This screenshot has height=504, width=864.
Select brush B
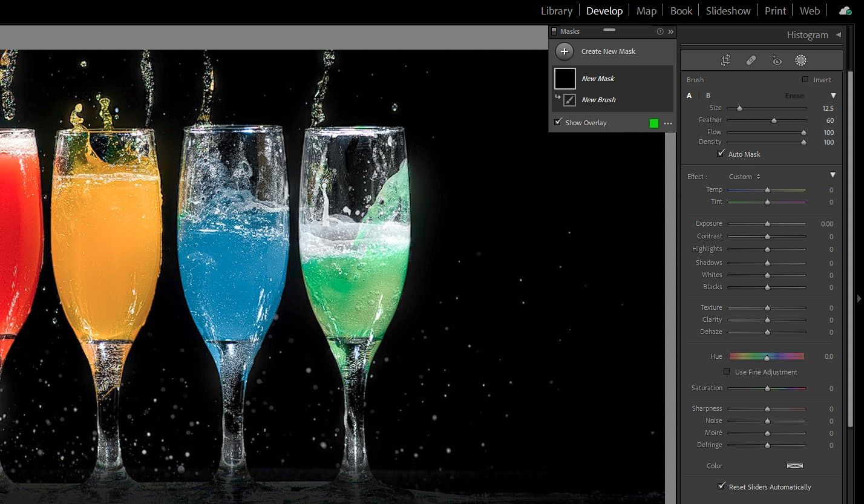pos(708,96)
